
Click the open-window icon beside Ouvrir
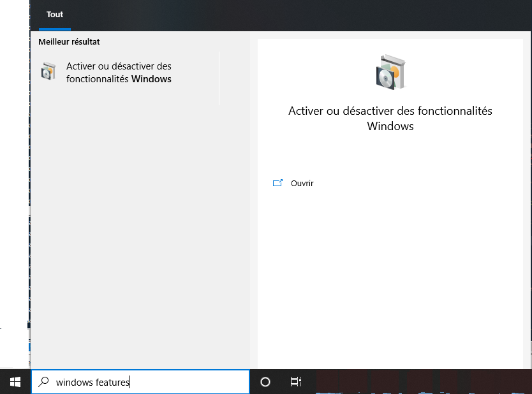tap(277, 183)
